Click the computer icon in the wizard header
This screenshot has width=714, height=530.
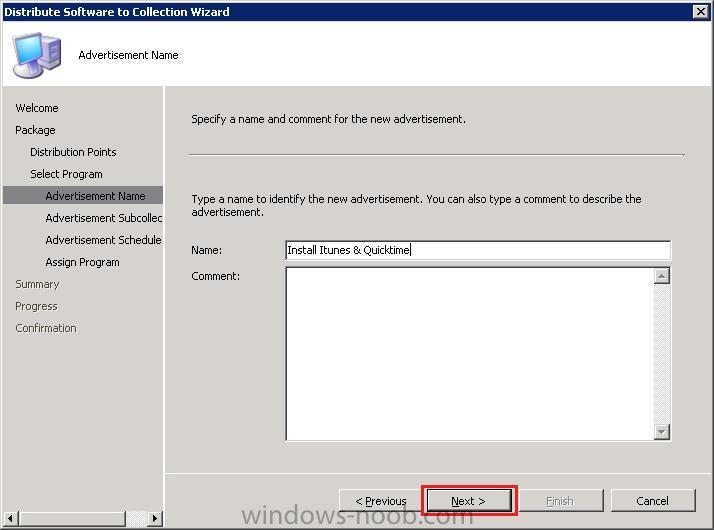click(x=37, y=55)
